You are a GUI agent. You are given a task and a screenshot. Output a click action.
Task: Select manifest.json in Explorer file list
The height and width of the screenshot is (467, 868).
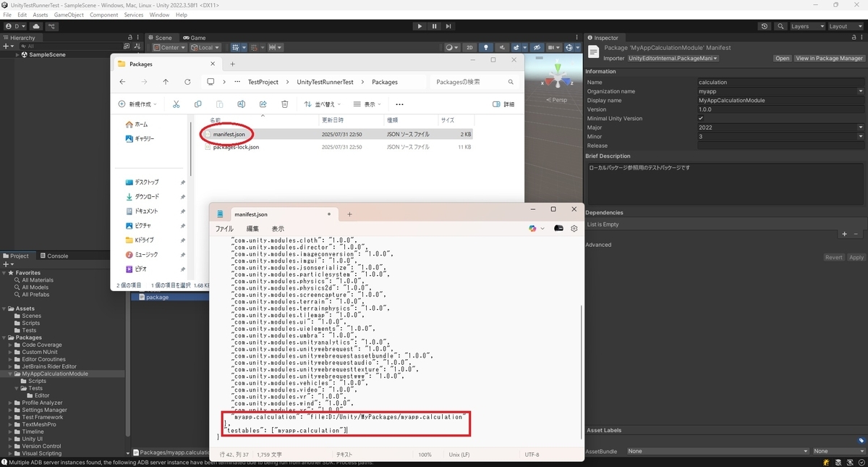point(229,134)
